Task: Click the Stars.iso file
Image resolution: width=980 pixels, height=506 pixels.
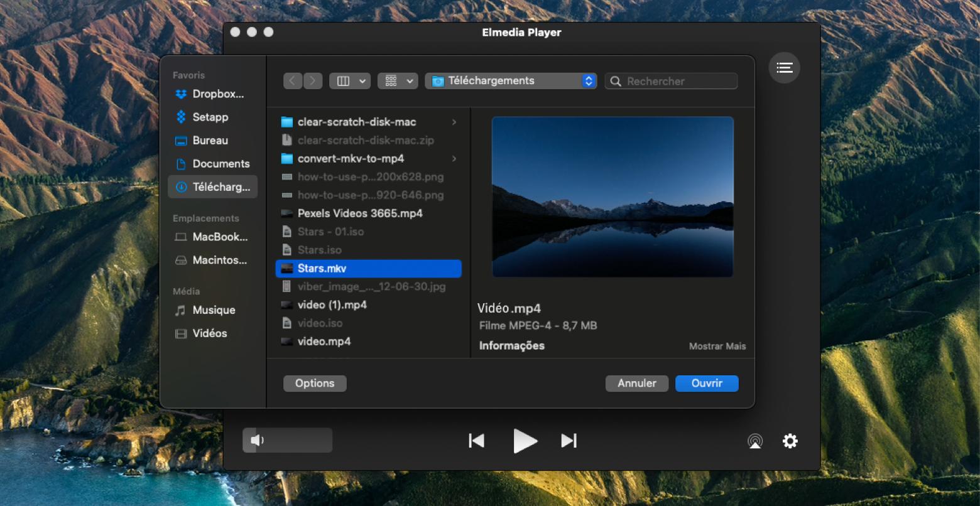Action: click(x=369, y=250)
